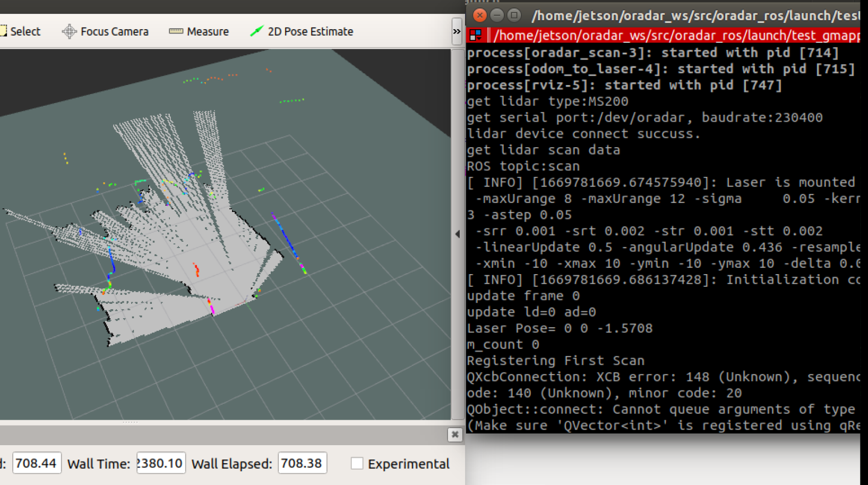Collapse the right side panel arrow
This screenshot has width=868, height=485.
tap(458, 234)
